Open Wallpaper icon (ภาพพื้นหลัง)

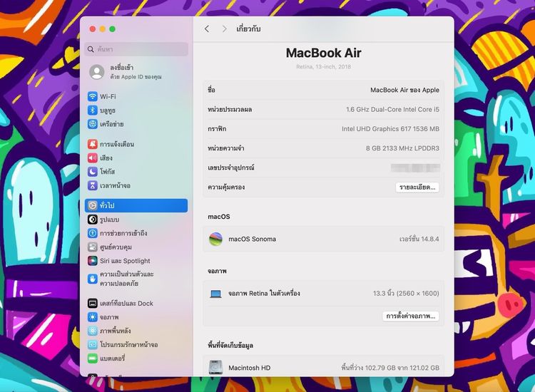[93, 331]
